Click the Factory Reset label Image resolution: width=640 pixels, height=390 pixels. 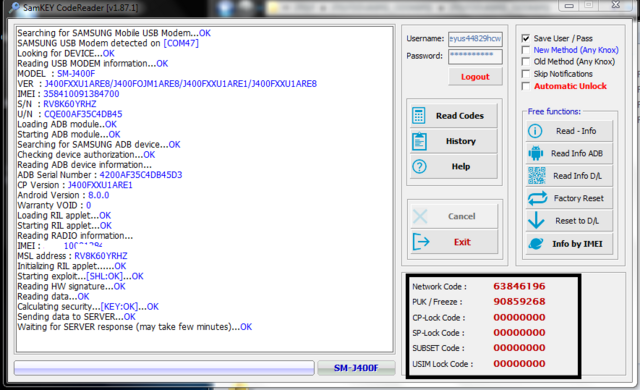(x=578, y=198)
